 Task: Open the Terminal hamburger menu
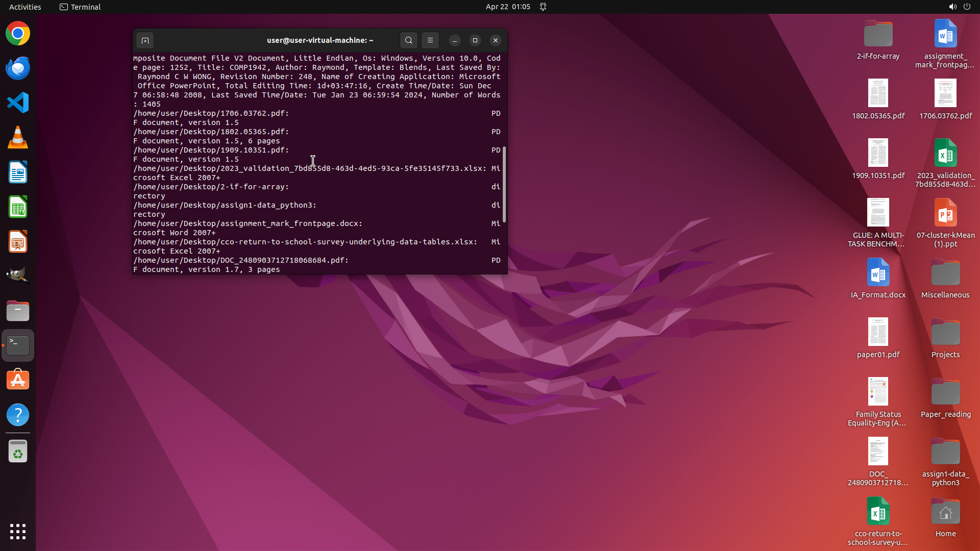430,40
